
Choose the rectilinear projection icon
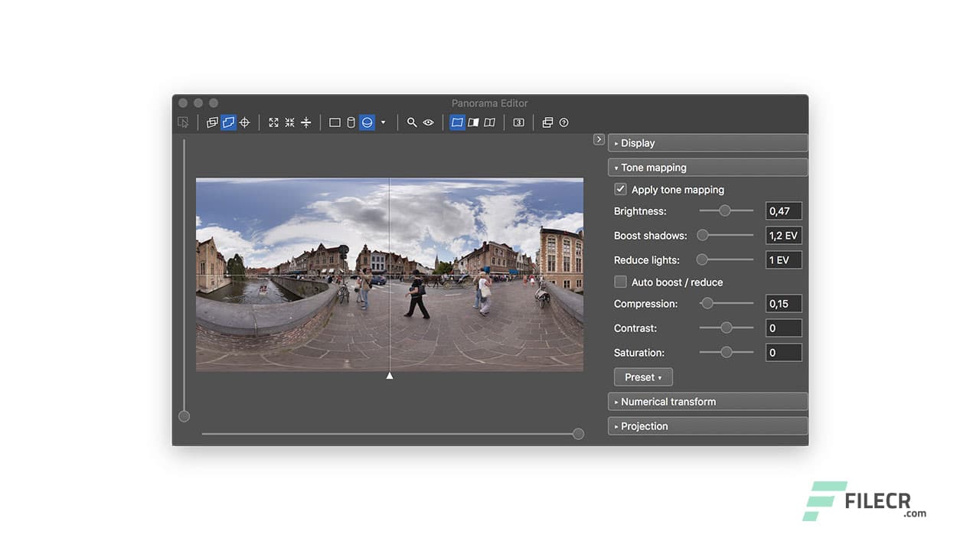335,122
